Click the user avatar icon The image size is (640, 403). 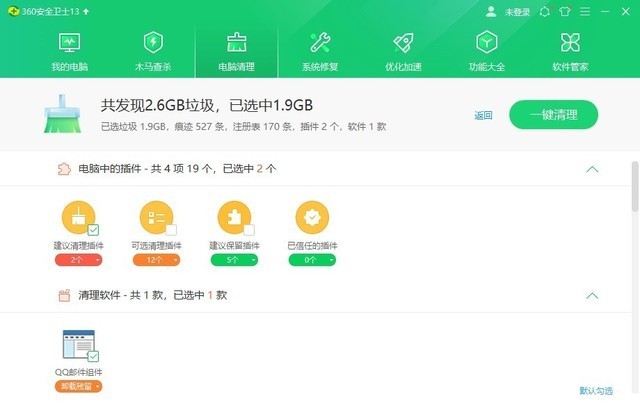click(491, 11)
